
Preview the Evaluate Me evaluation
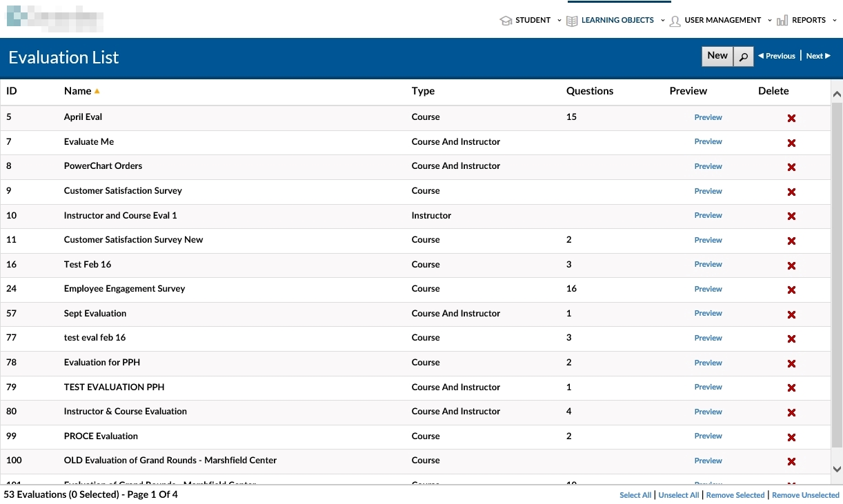click(x=708, y=142)
